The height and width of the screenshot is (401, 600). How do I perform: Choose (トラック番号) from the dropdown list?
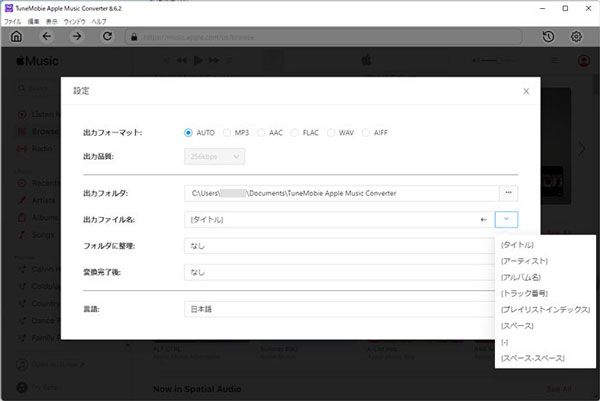545,293
